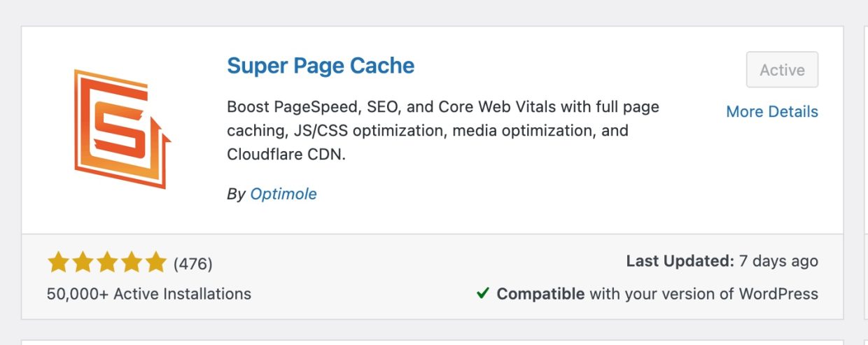Image resolution: width=868 pixels, height=345 pixels.
Task: Open the More Details link
Action: pos(772,112)
